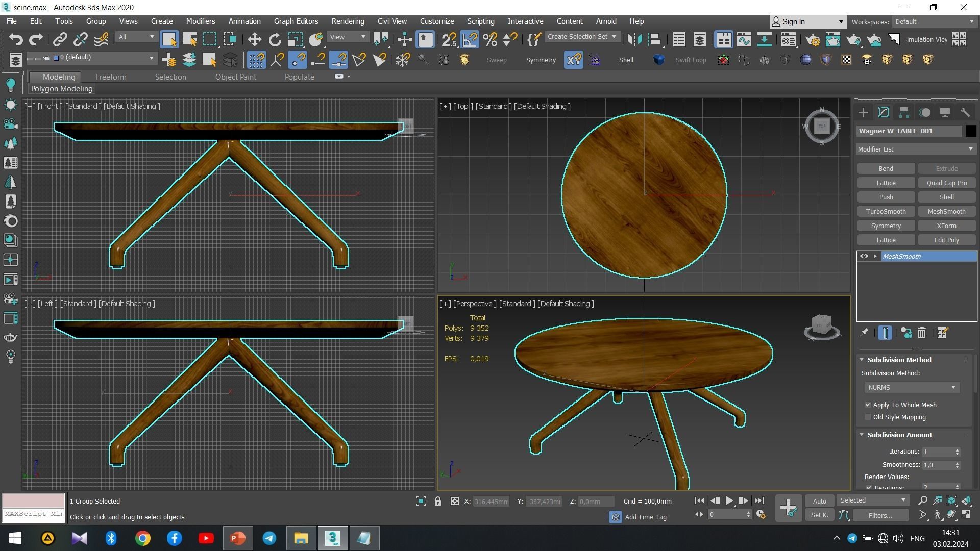Expand MeshSmooth modifier sub-objects arrow
The height and width of the screenshot is (551, 980).
(x=875, y=256)
